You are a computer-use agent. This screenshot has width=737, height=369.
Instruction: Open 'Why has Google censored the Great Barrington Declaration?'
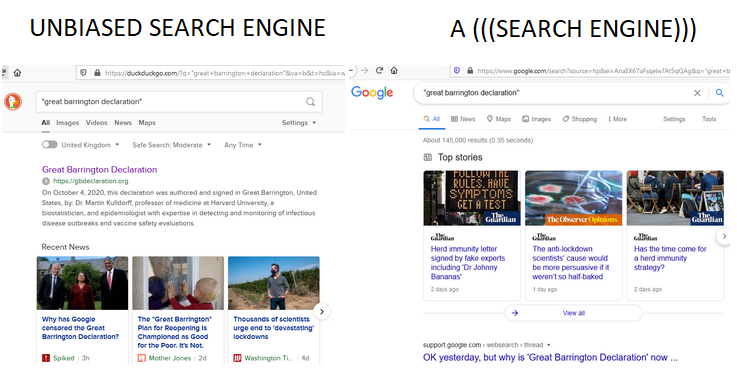(80, 328)
